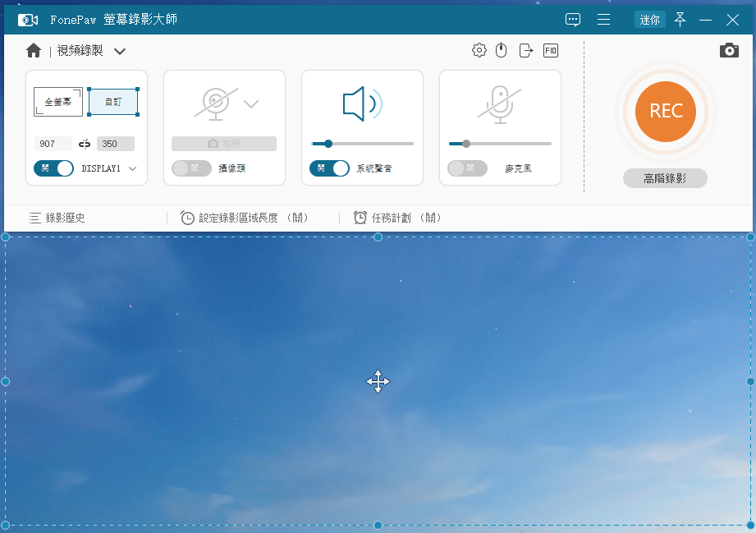Expand the 視頻錄製 mode dropdown
This screenshot has height=533, width=756.
[120, 50]
